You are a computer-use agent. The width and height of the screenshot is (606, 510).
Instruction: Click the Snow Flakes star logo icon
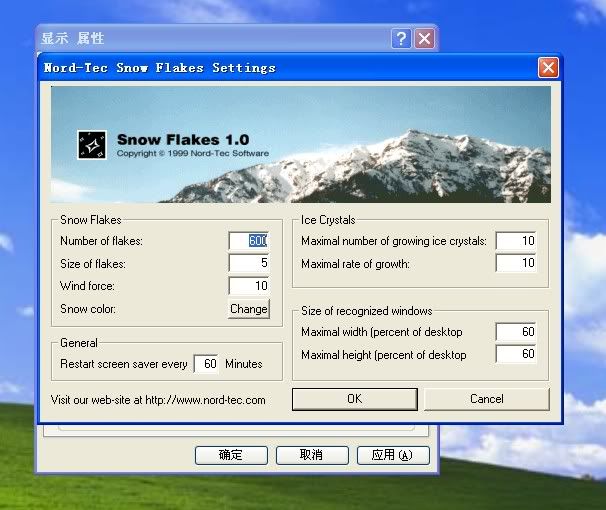pos(92,145)
